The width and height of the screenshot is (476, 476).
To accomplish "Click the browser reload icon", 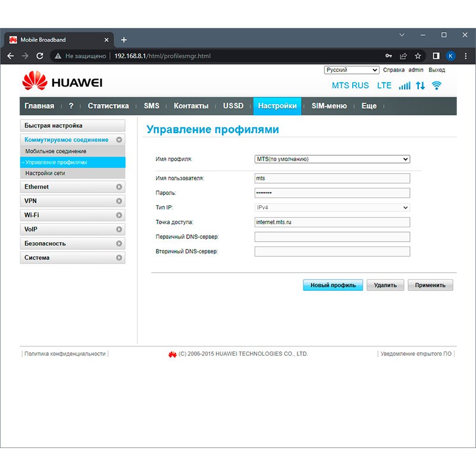I will [x=40, y=56].
